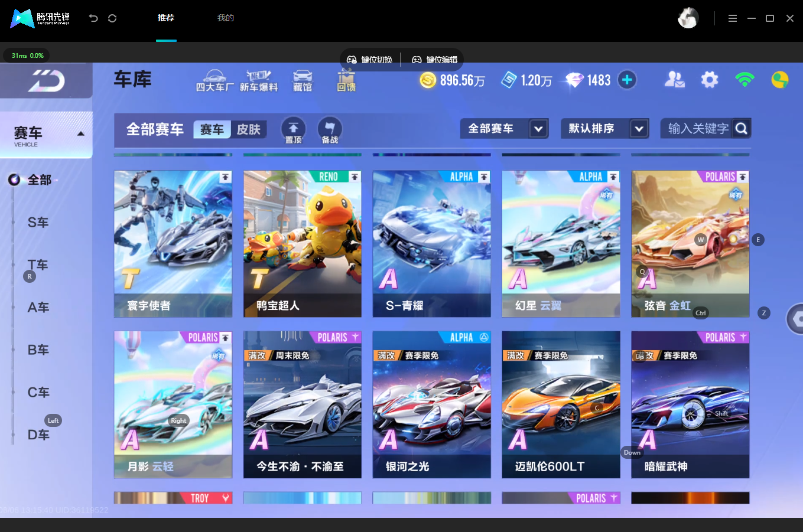Open the user avatar profile
Screen dimensions: 803x532
688,18
